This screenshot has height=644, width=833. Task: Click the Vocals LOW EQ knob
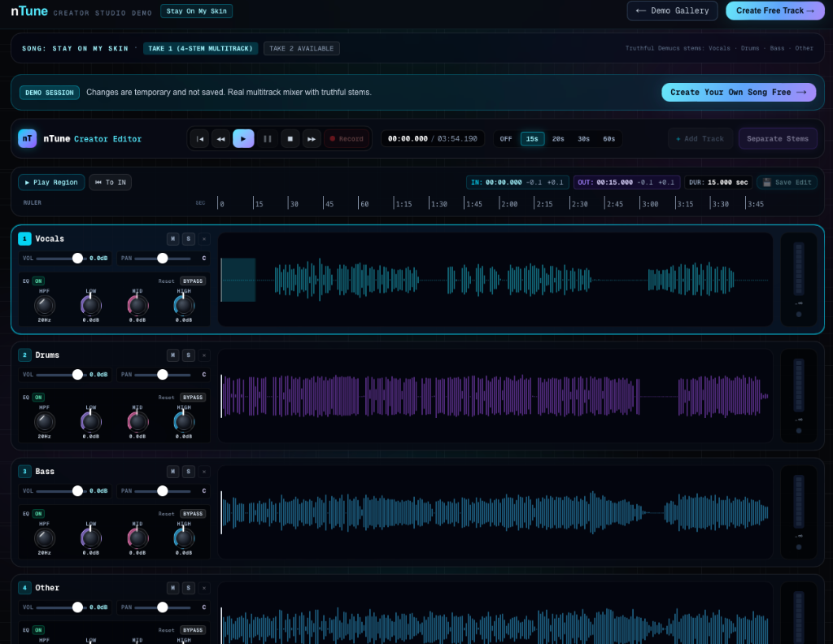[91, 305]
